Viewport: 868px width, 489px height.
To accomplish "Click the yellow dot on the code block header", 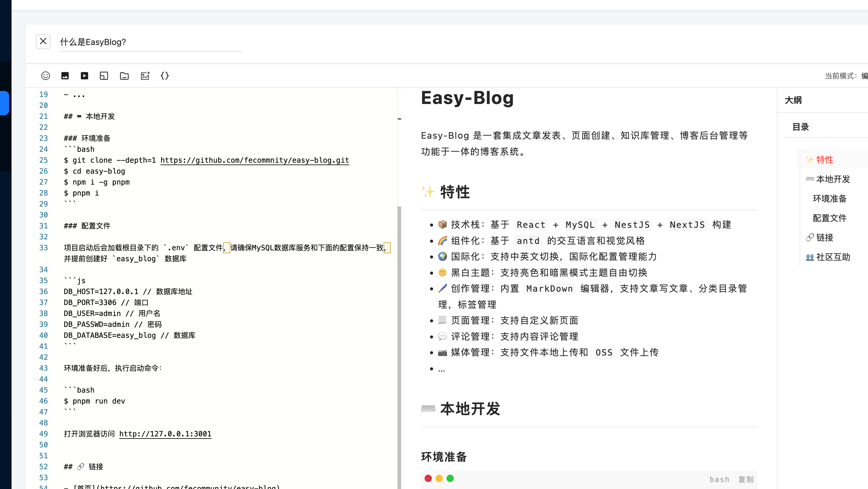I will point(439,478).
